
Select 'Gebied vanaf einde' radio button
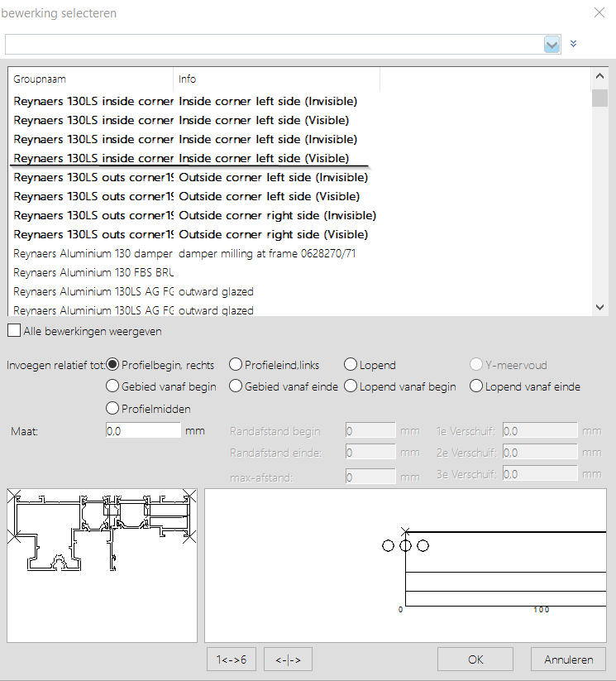pos(236,386)
